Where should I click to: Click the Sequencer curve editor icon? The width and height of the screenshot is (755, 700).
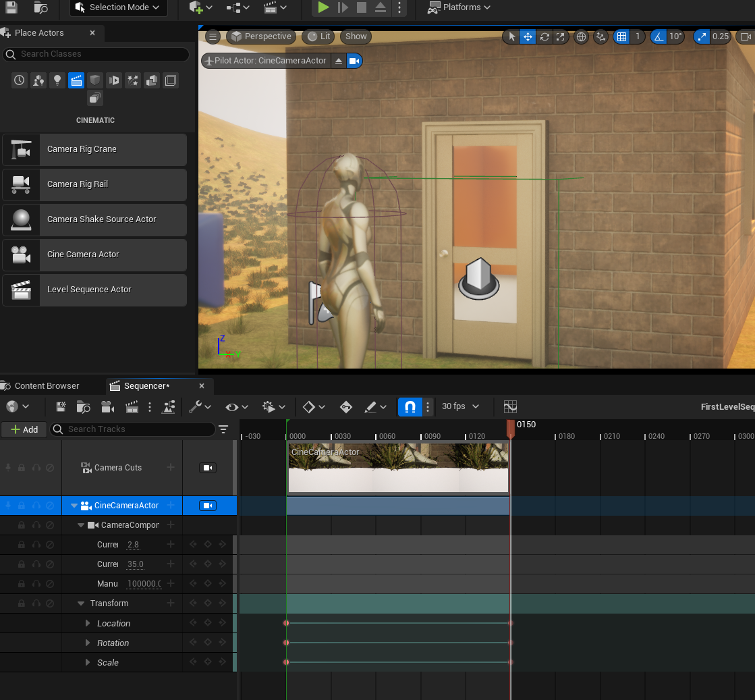click(x=510, y=406)
